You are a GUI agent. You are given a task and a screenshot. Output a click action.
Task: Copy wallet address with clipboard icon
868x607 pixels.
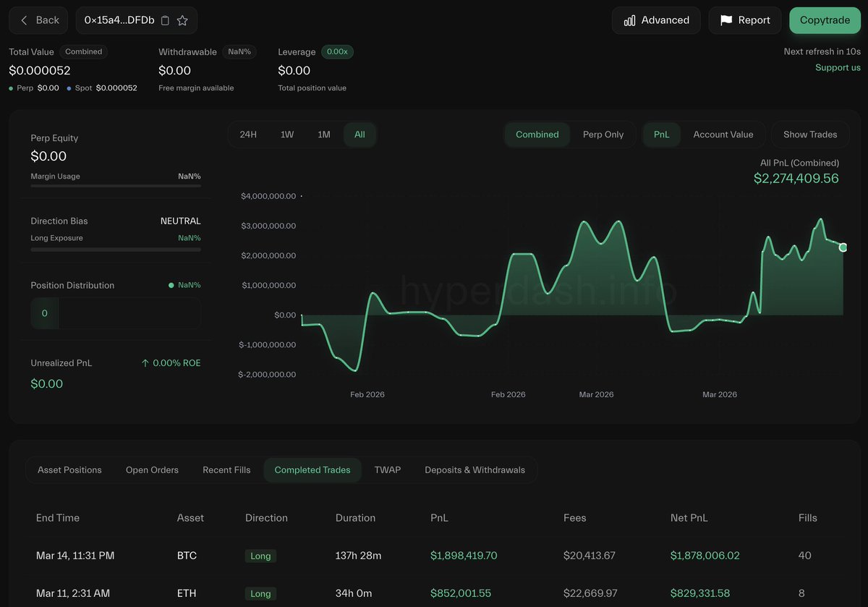165,20
